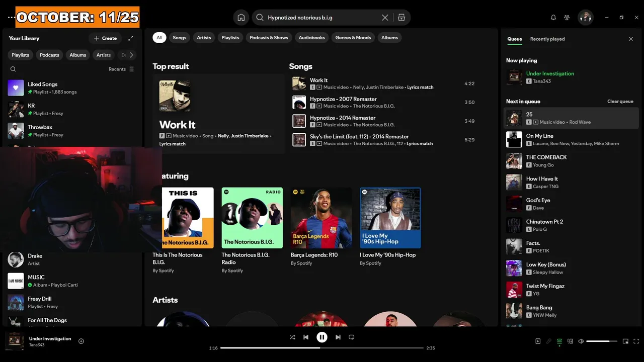Image resolution: width=644 pixels, height=362 pixels.
Task: Open the Create menu button
Action: (105, 38)
